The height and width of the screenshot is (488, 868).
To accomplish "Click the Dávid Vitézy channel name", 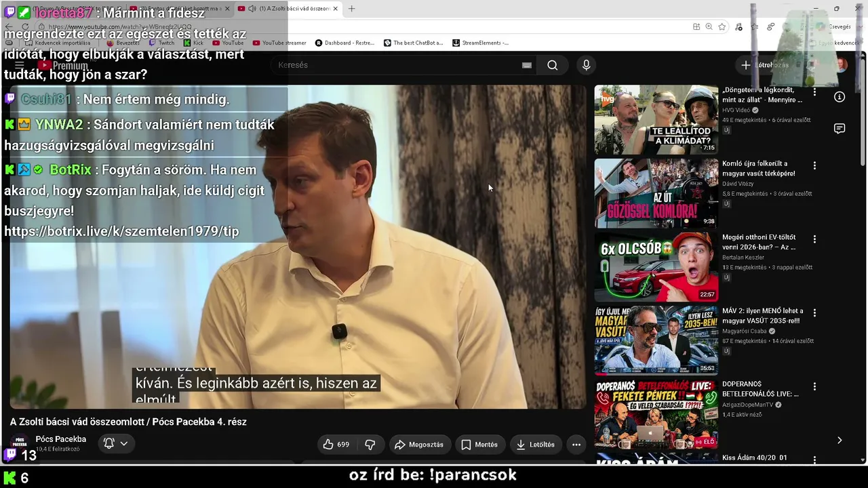I will [x=738, y=184].
